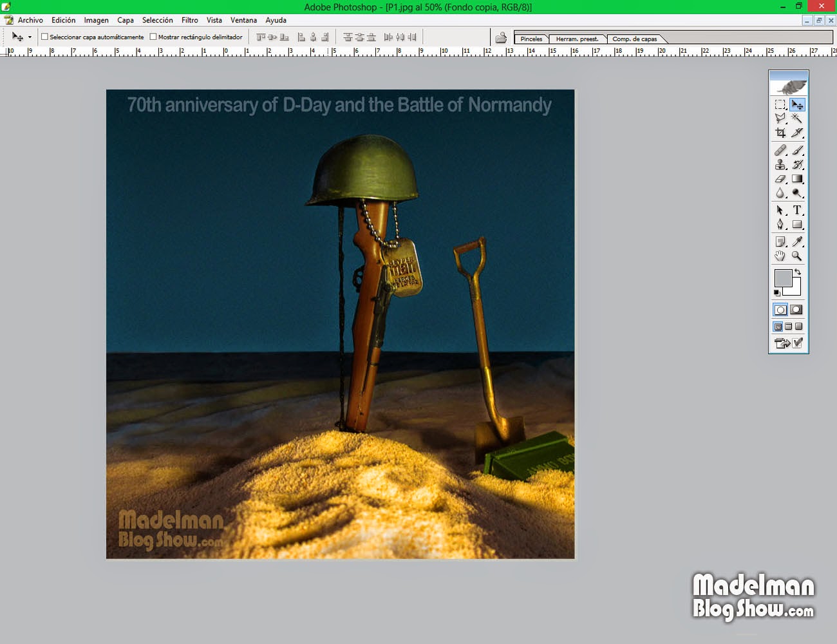The width and height of the screenshot is (837, 644).
Task: Open the Herram. preest. palette tab
Action: (x=578, y=39)
